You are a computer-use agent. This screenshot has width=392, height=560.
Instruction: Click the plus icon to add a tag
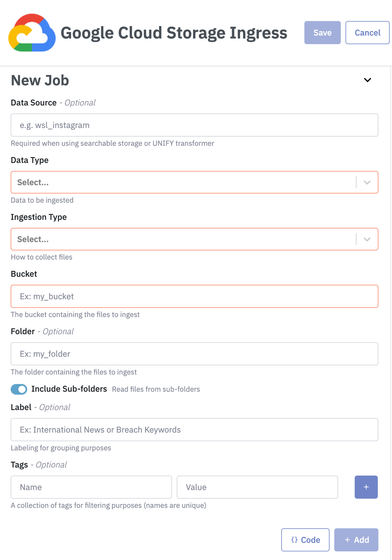coord(366,487)
